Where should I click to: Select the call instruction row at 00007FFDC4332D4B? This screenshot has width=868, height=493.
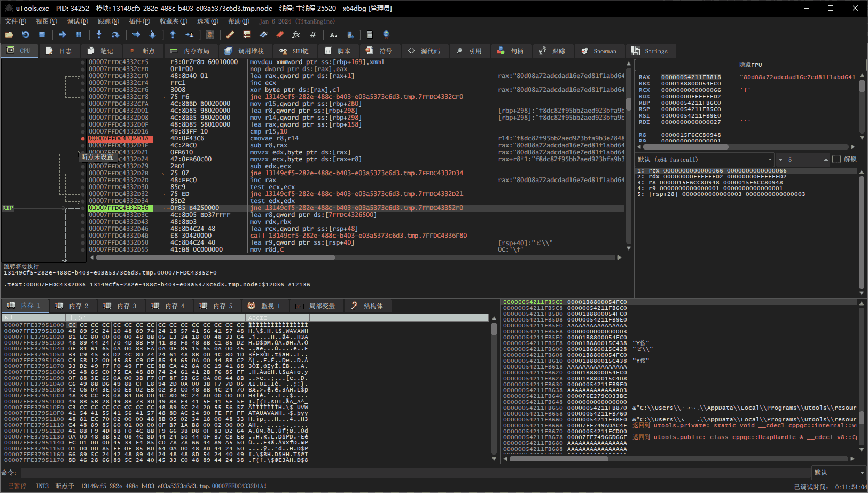click(x=355, y=236)
